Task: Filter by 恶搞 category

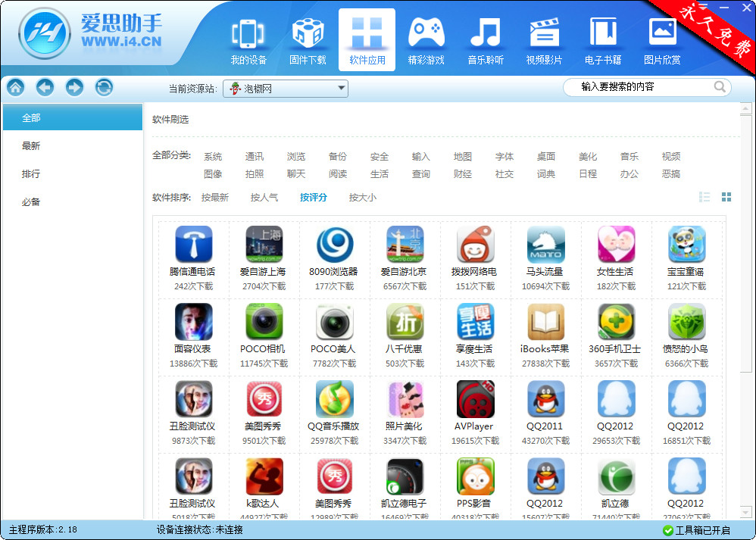Action: coord(671,174)
